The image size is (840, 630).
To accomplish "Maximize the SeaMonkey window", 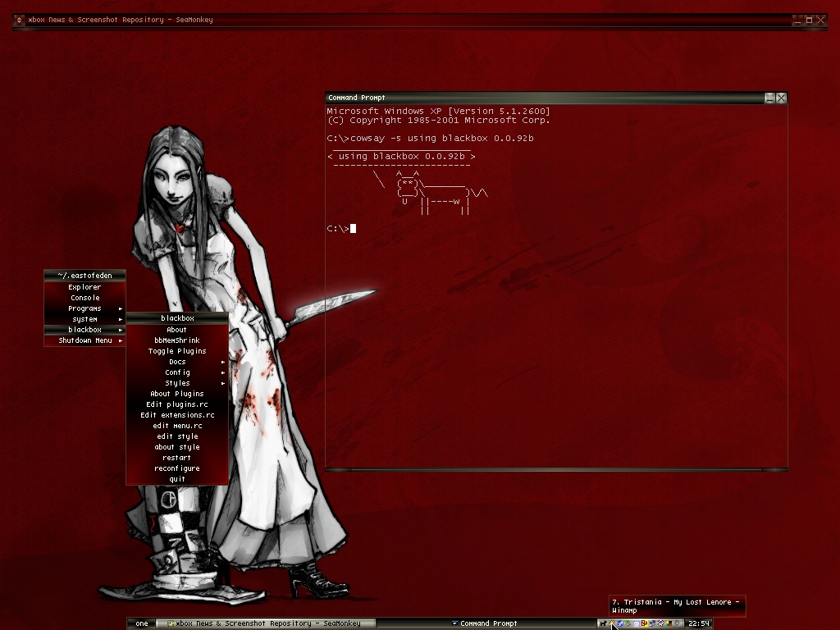I will [809, 21].
